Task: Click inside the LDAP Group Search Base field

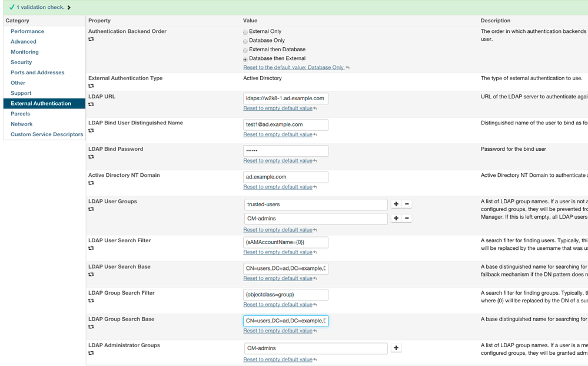Action: click(x=285, y=321)
